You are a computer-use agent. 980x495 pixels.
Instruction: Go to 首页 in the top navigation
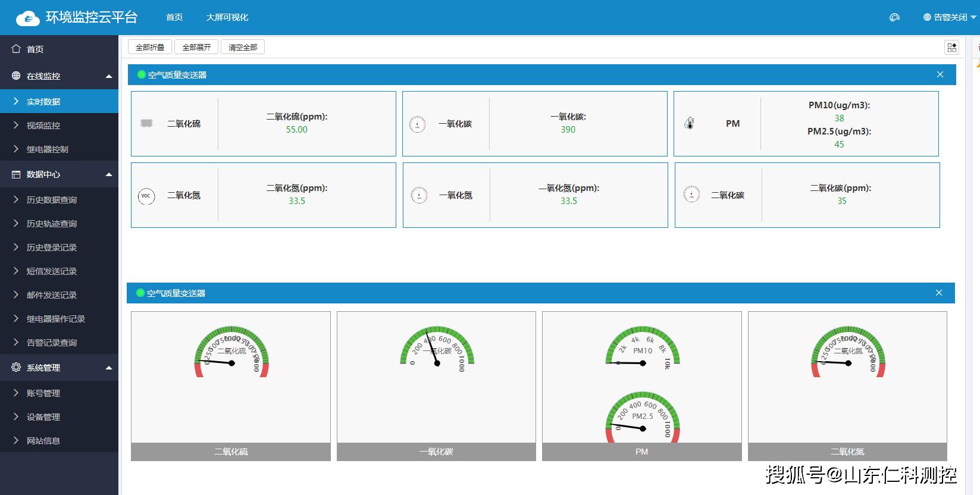[x=174, y=17]
